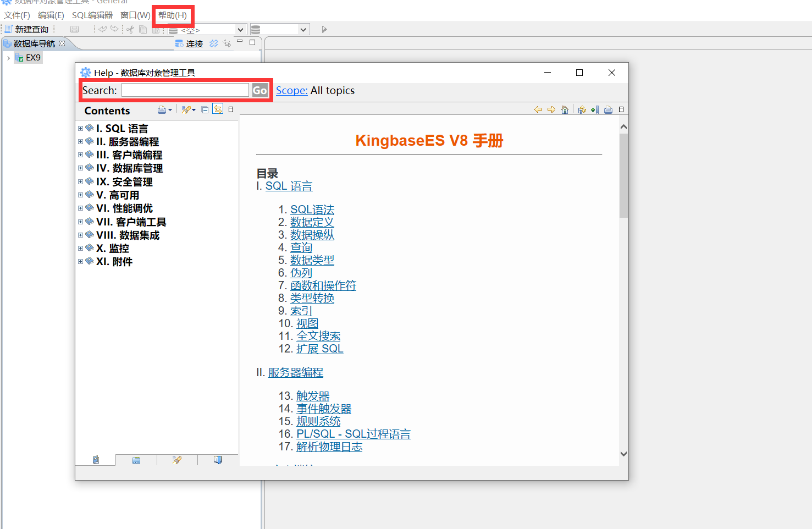Viewport: 812px width, 529px height.
Task: Click the Go search button
Action: pyautogui.click(x=259, y=90)
